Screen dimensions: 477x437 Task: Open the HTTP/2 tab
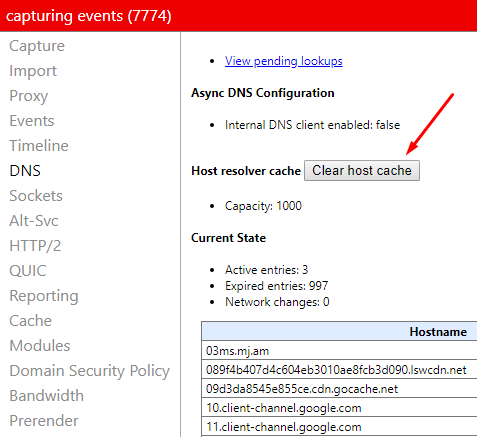(35, 246)
